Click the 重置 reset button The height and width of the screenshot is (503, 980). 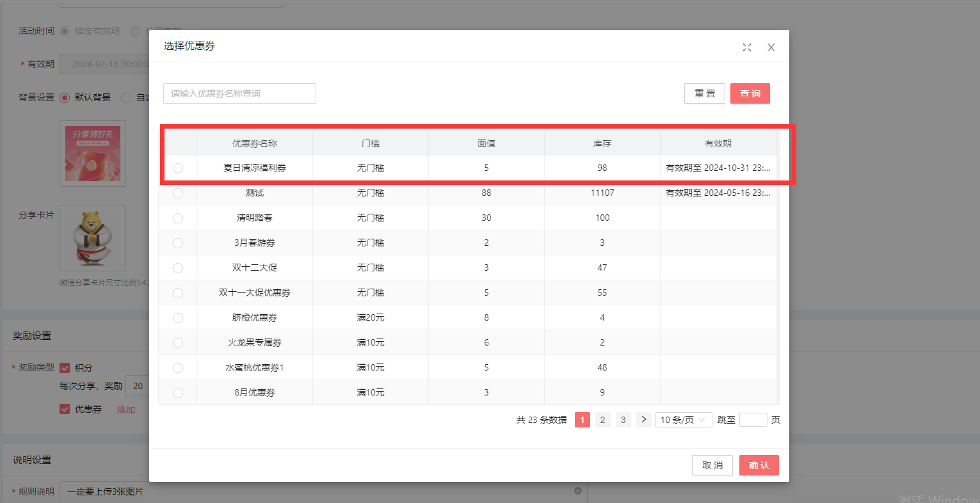(x=704, y=93)
